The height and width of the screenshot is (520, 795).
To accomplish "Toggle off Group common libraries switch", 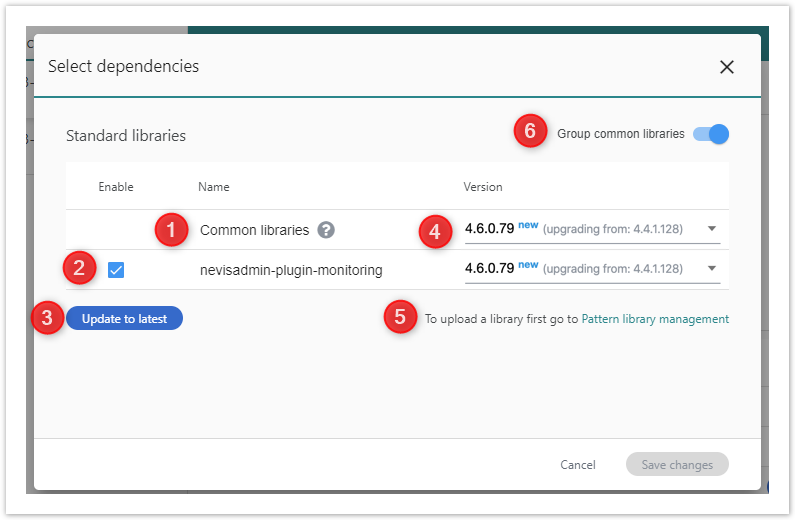I will point(711,134).
